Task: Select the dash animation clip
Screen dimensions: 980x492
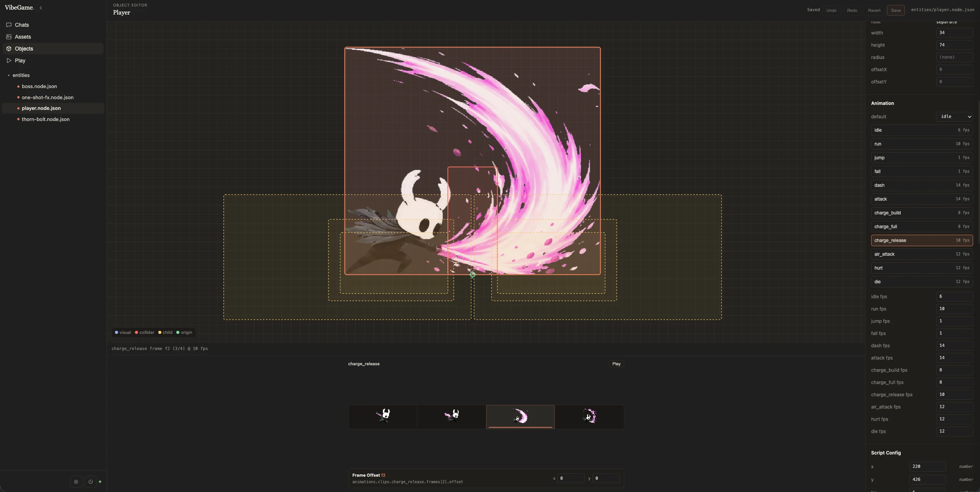Action: [x=922, y=185]
